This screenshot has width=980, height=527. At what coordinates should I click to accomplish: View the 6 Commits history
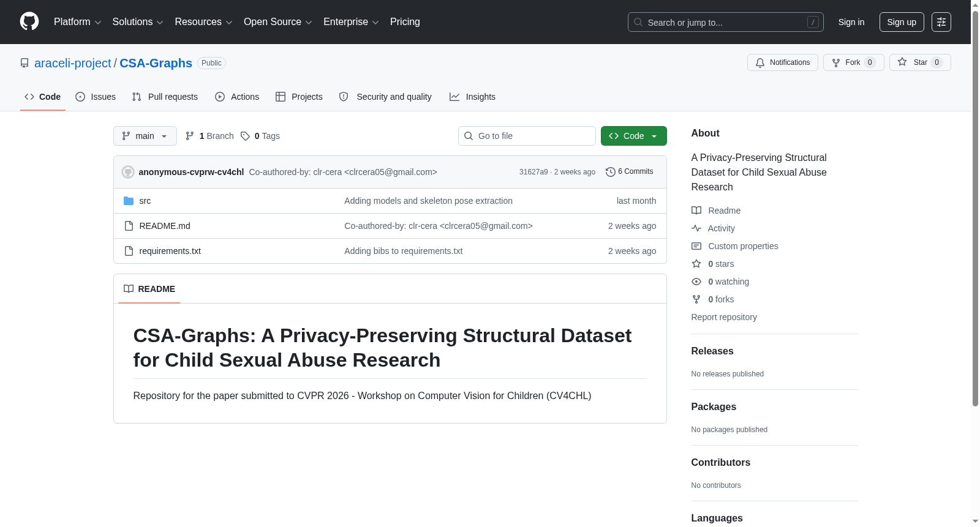(x=629, y=172)
